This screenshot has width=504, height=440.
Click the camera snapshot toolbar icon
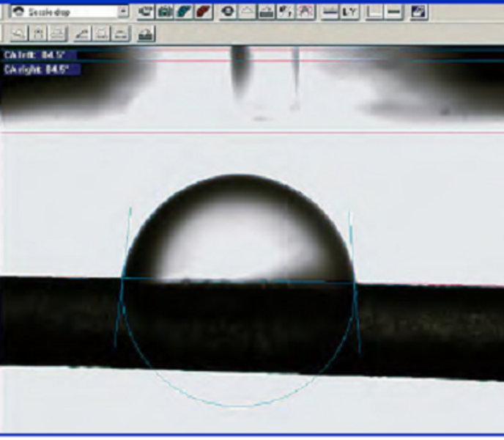pyautogui.click(x=164, y=12)
